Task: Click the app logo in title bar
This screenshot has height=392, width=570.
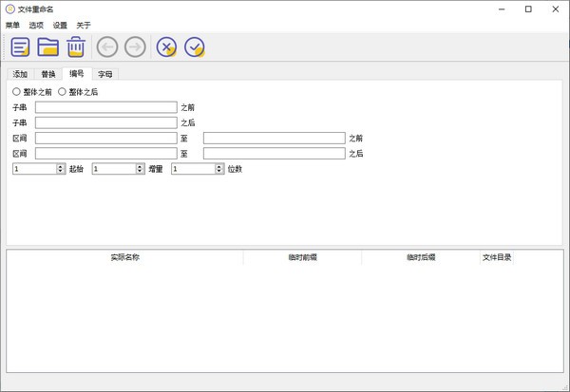Action: coord(10,9)
